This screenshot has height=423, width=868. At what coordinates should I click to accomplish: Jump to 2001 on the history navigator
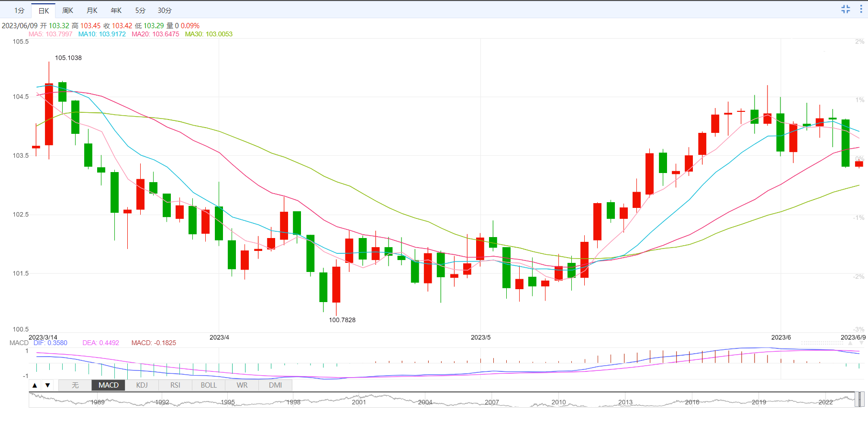coord(359,402)
